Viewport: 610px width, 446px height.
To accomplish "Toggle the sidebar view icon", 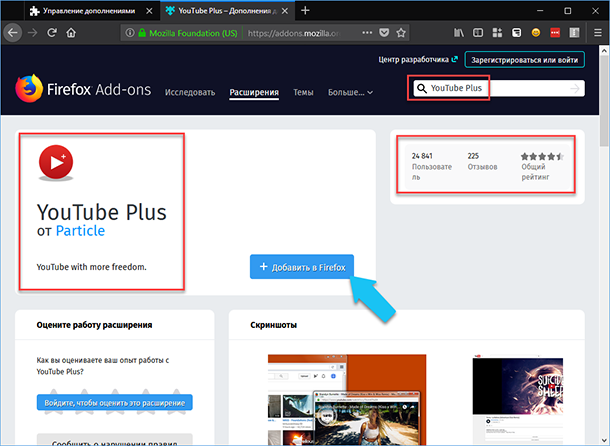I will [x=478, y=33].
